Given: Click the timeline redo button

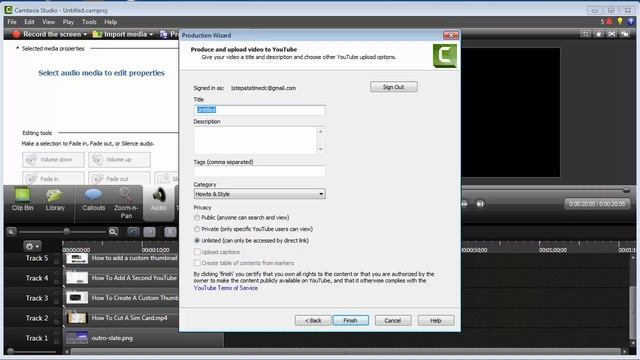Looking at the screenshot, I should pos(149,232).
